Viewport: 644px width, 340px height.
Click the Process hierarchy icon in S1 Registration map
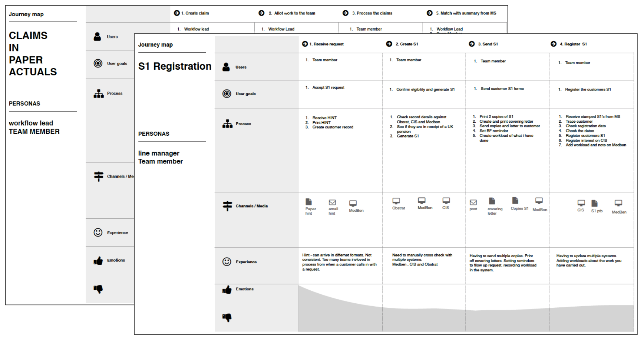(x=227, y=124)
